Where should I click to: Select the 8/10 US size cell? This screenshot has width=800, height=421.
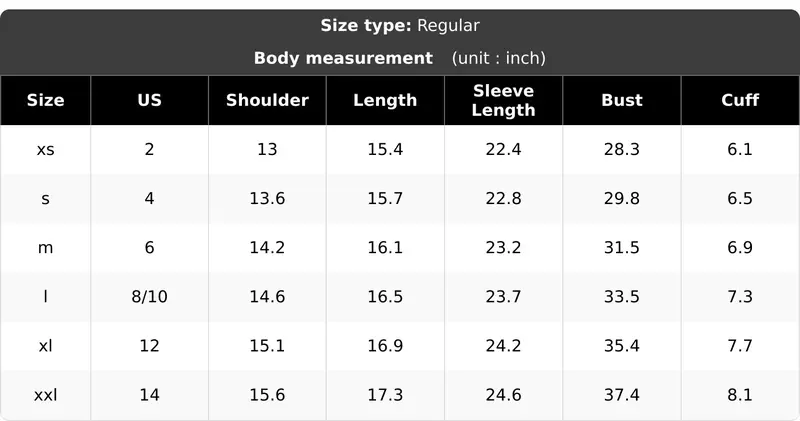coord(149,296)
